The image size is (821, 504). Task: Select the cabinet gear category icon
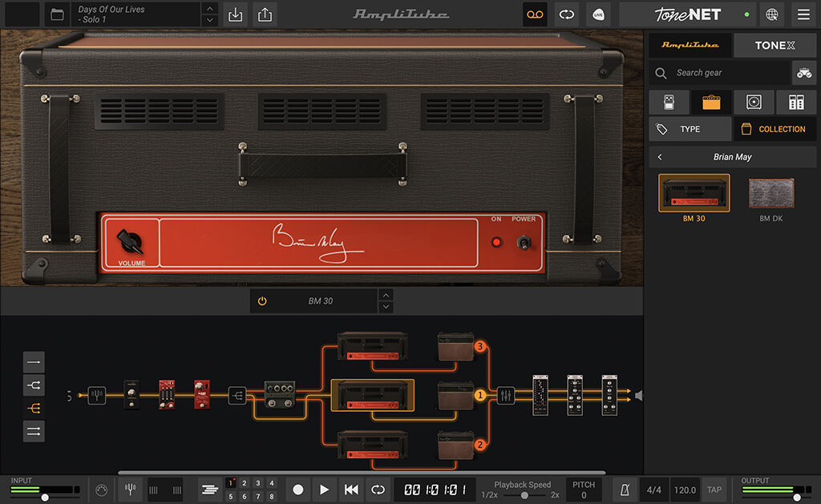[x=754, y=102]
